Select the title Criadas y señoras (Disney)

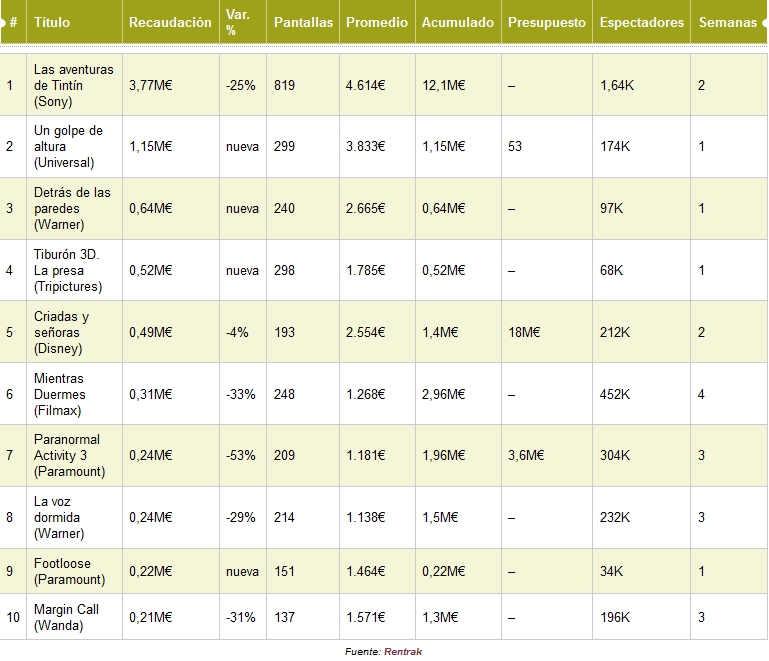point(61,332)
